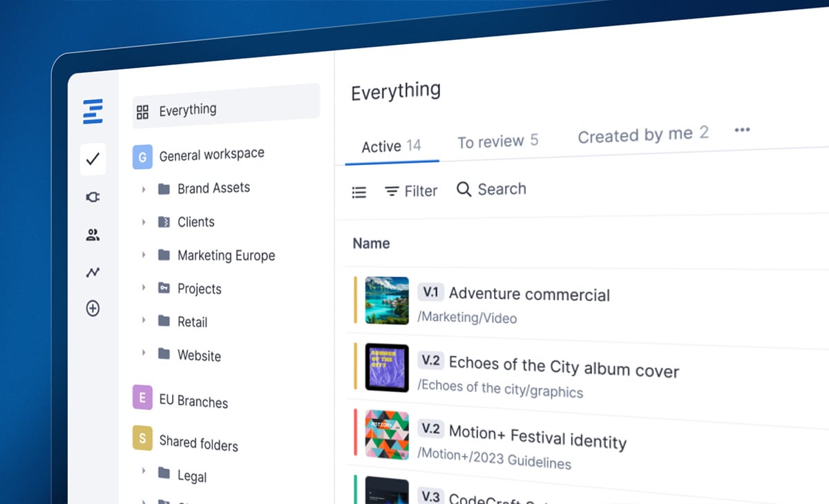Click the plus circle add icon
The image size is (829, 504).
(93, 309)
